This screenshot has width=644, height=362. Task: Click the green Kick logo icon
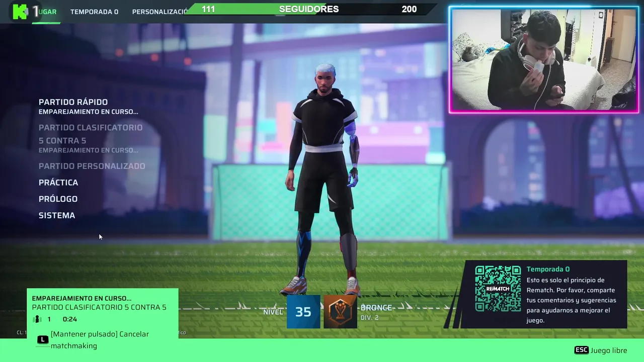pyautogui.click(x=20, y=12)
